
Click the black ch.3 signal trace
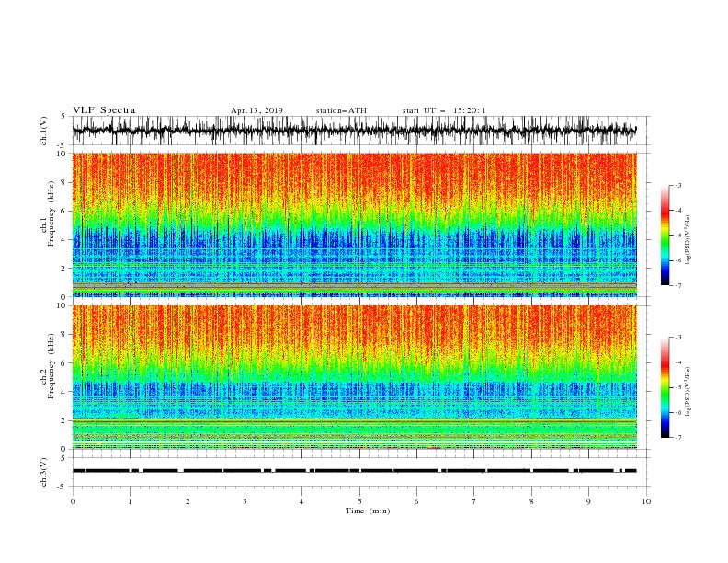click(x=354, y=471)
